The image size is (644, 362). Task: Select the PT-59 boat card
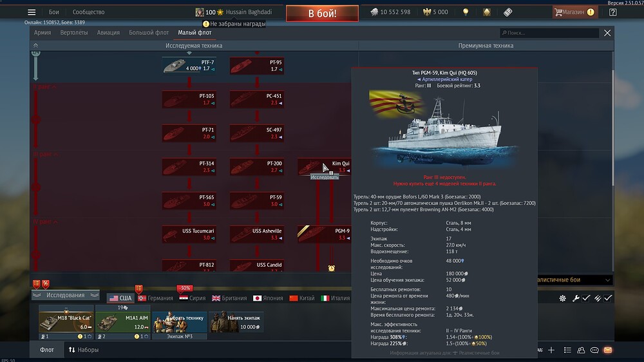[x=257, y=201]
